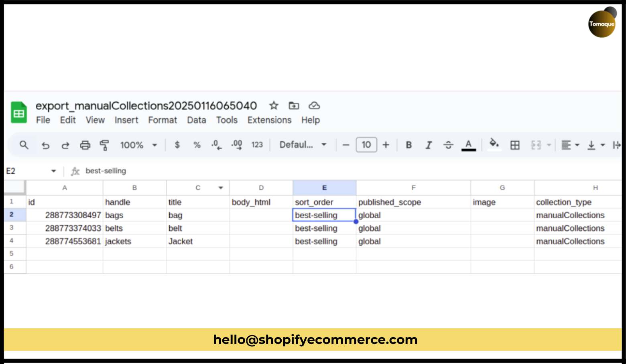Select the published_scope header cell
This screenshot has width=626, height=364.
(413, 202)
